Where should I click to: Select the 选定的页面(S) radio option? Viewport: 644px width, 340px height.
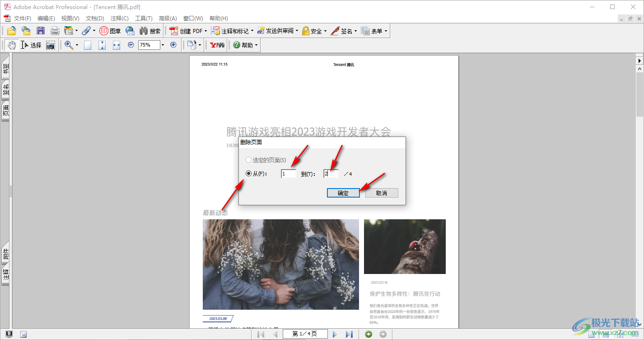point(248,160)
